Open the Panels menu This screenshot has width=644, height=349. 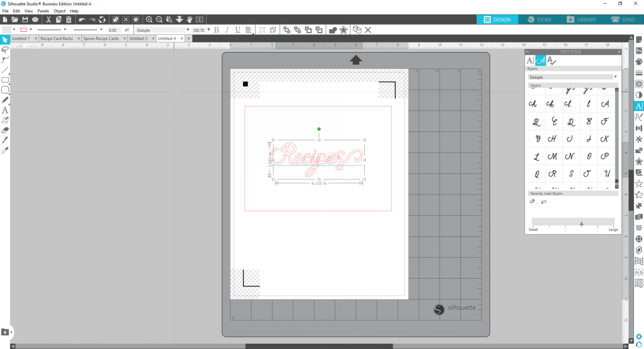(43, 11)
